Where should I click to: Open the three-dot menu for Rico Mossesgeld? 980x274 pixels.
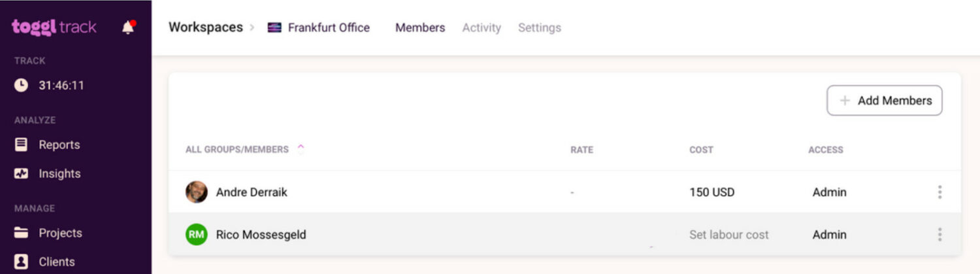pos(939,235)
